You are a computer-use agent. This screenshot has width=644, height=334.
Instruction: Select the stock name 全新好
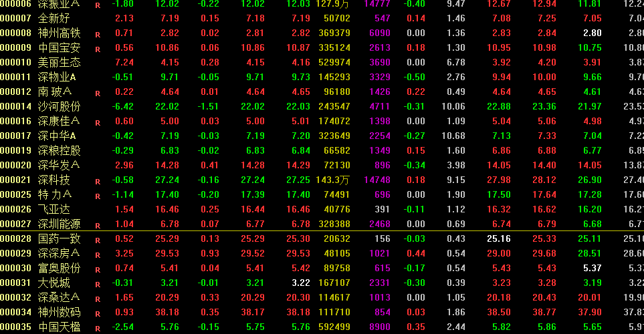(x=53, y=18)
